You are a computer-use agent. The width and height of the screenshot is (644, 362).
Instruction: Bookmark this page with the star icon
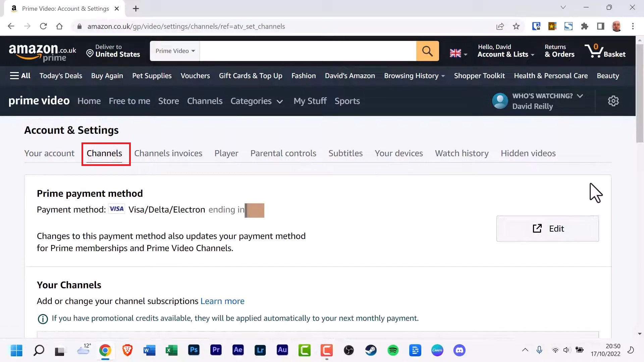[x=516, y=26]
